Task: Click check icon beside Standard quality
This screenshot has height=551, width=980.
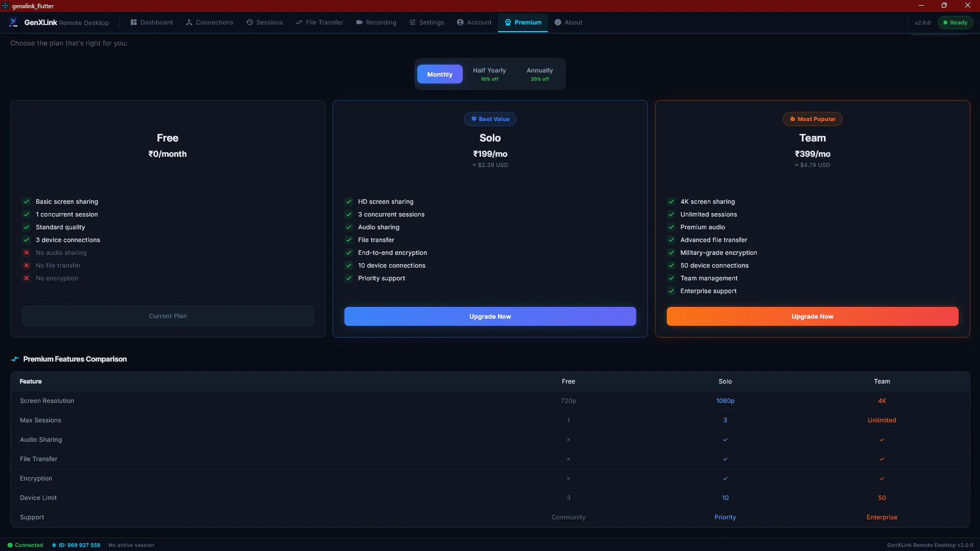Action: point(27,227)
